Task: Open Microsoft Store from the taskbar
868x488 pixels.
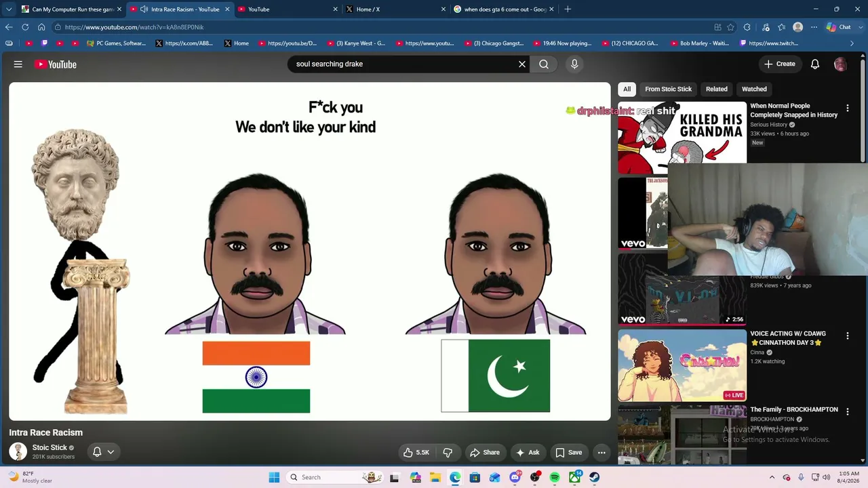Action: pyautogui.click(x=475, y=477)
